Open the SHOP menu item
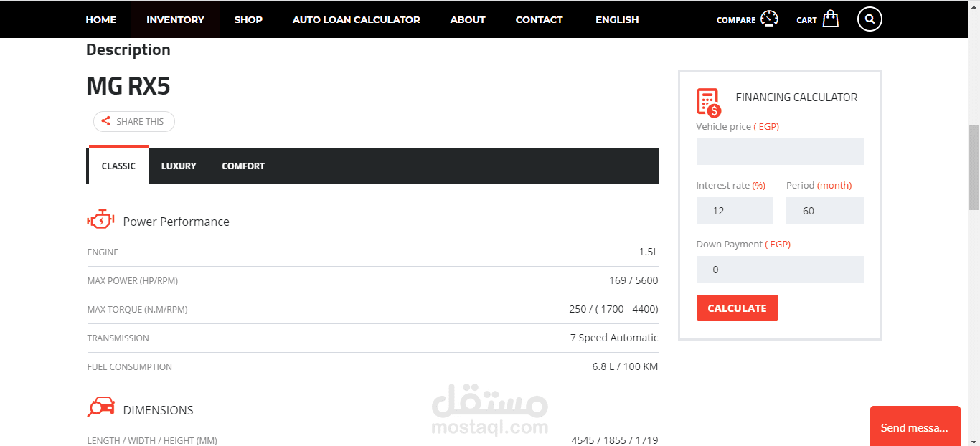 point(248,19)
